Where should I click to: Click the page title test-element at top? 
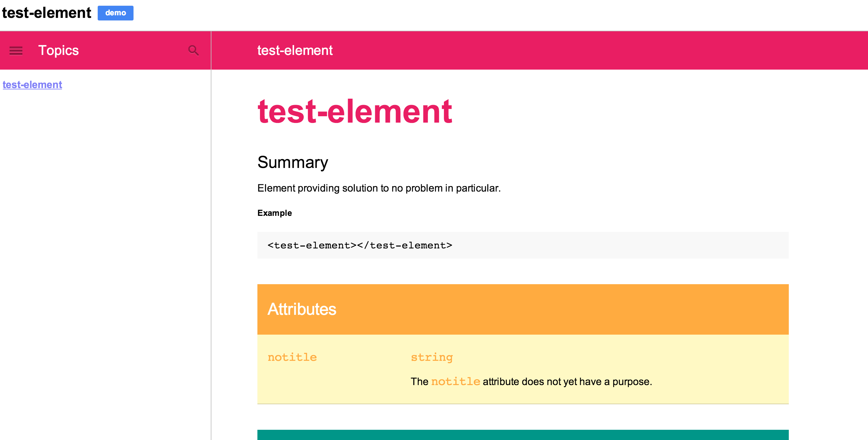point(47,13)
